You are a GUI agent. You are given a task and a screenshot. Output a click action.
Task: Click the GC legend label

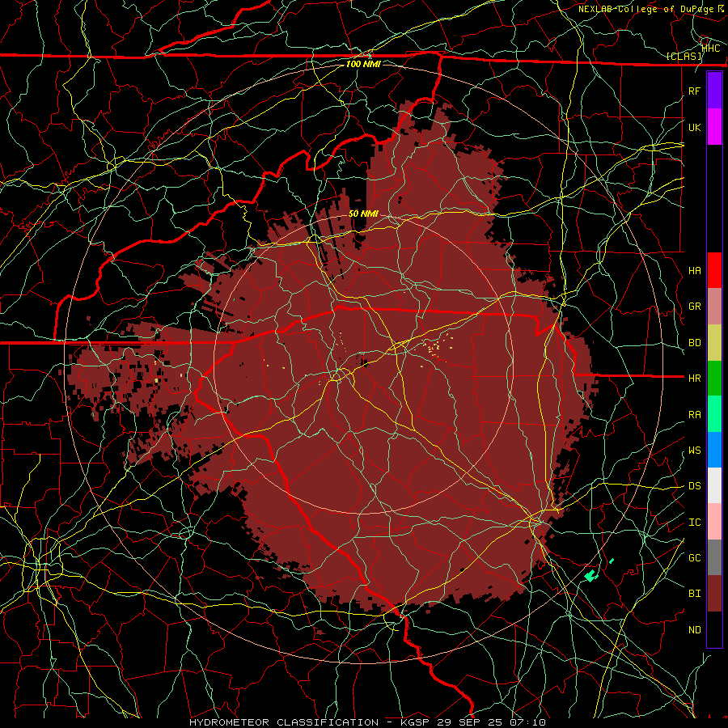pos(695,558)
